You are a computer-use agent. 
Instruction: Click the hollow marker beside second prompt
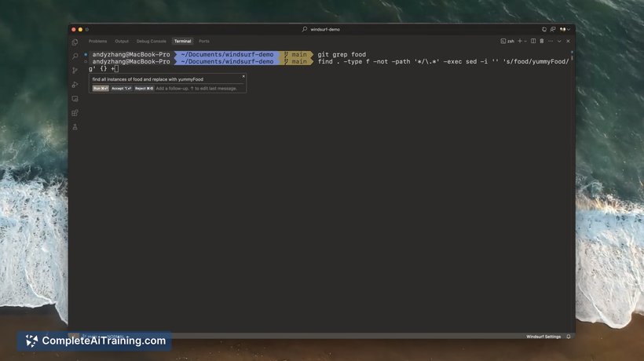pyautogui.click(x=86, y=61)
